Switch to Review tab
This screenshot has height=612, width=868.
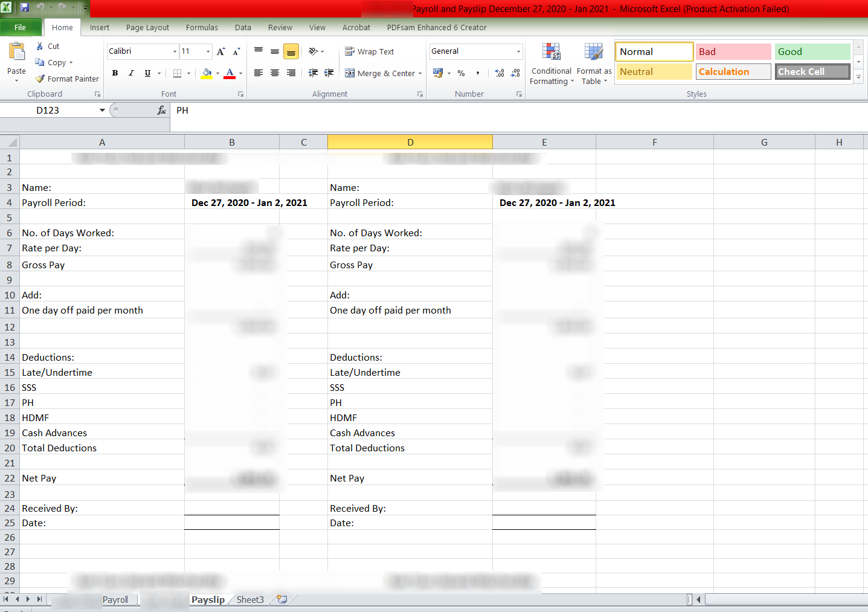[280, 27]
